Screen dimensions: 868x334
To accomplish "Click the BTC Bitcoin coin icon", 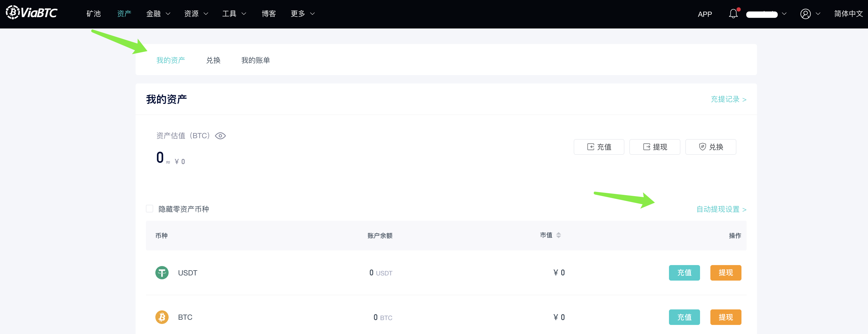I will [162, 317].
